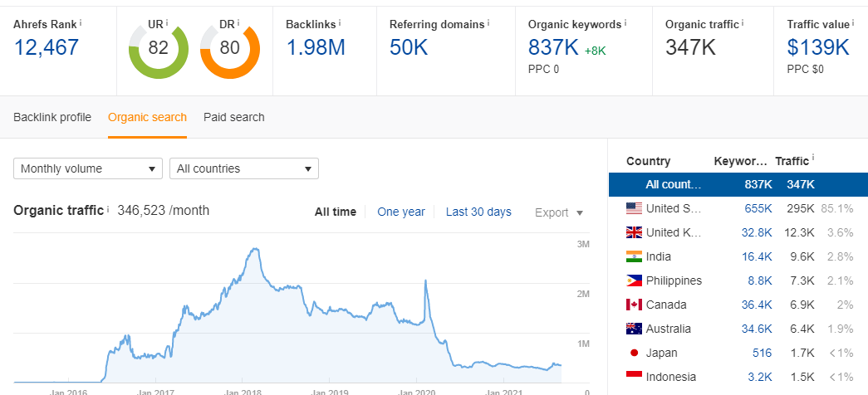868x395 pixels.
Task: Open Japan 516 keywords link
Action: 763,353
